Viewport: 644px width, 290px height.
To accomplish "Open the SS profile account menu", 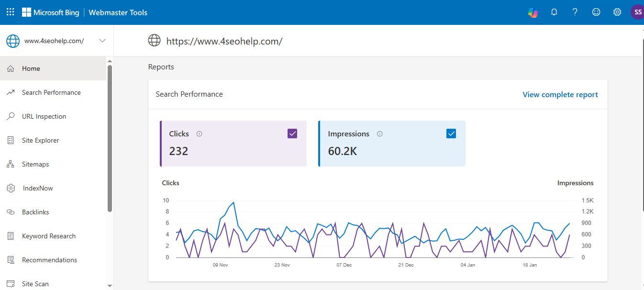I will click(x=637, y=11).
